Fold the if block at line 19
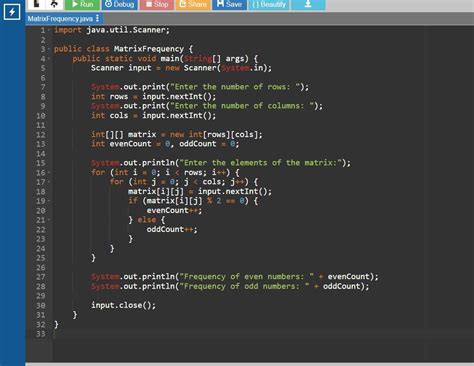Image resolution: width=474 pixels, height=366 pixels. (49, 201)
